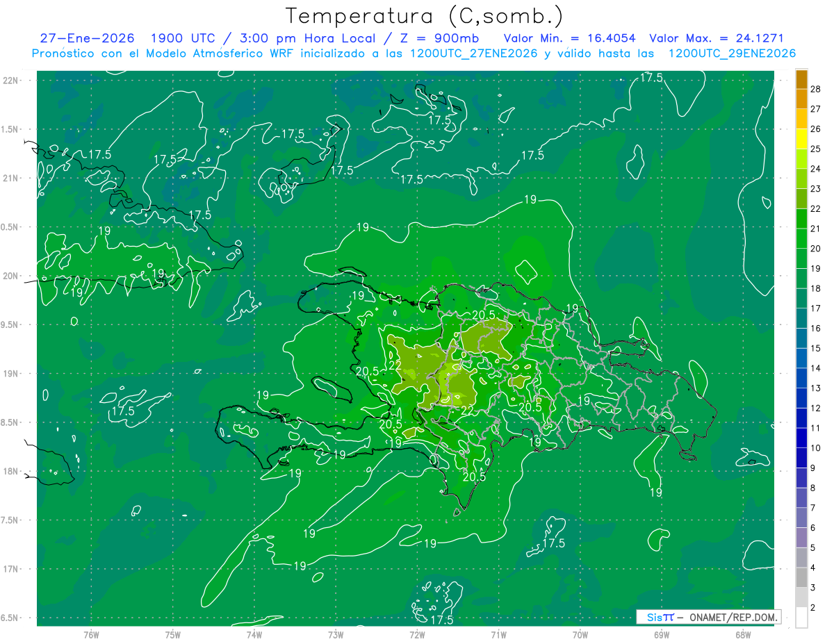Click blue legend swatch between 13 and 14

(801, 378)
